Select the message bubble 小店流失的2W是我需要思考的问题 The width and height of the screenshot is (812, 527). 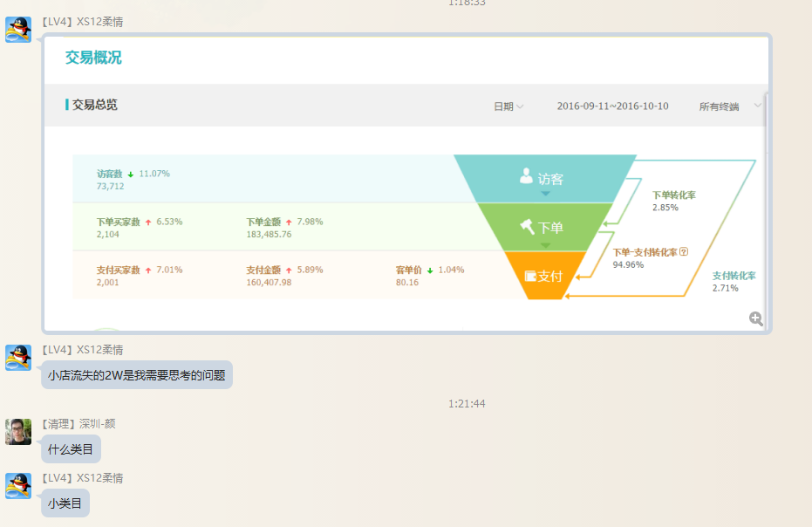click(x=136, y=375)
